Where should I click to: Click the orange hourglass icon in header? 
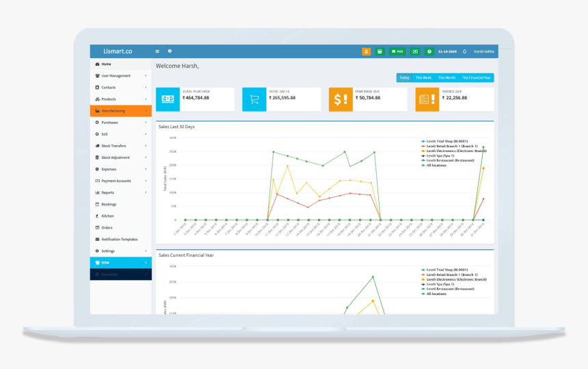[x=366, y=51]
